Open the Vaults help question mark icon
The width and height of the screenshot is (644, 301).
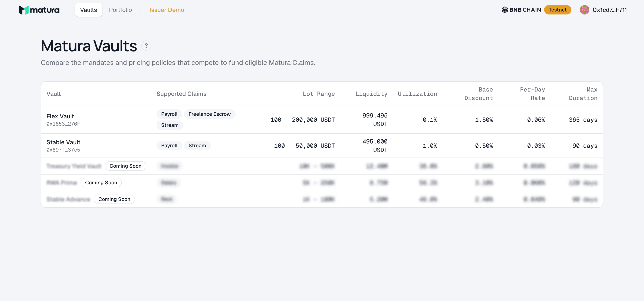[146, 46]
